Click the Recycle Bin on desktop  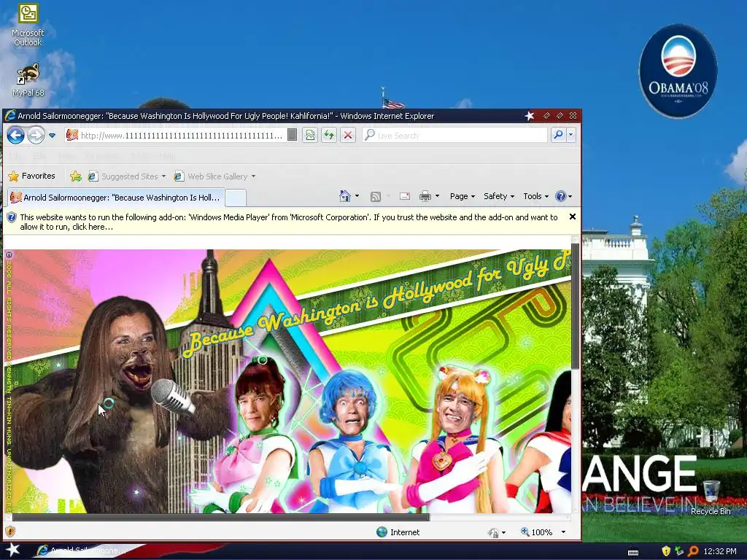(711, 497)
